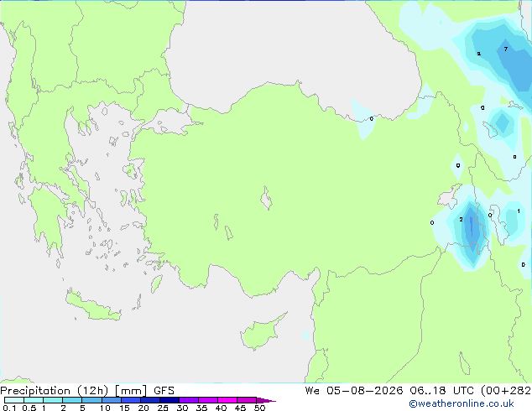
Task: Click the '15' legend label
Action: [x=124, y=408]
